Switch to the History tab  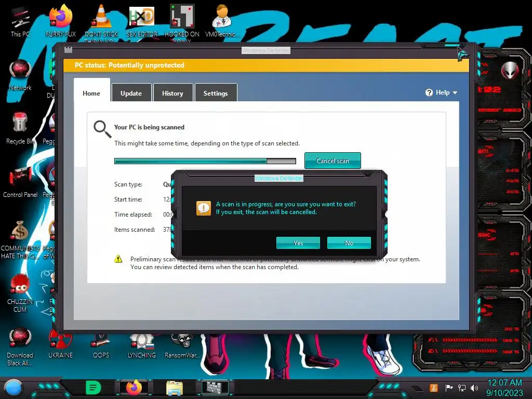pos(172,94)
